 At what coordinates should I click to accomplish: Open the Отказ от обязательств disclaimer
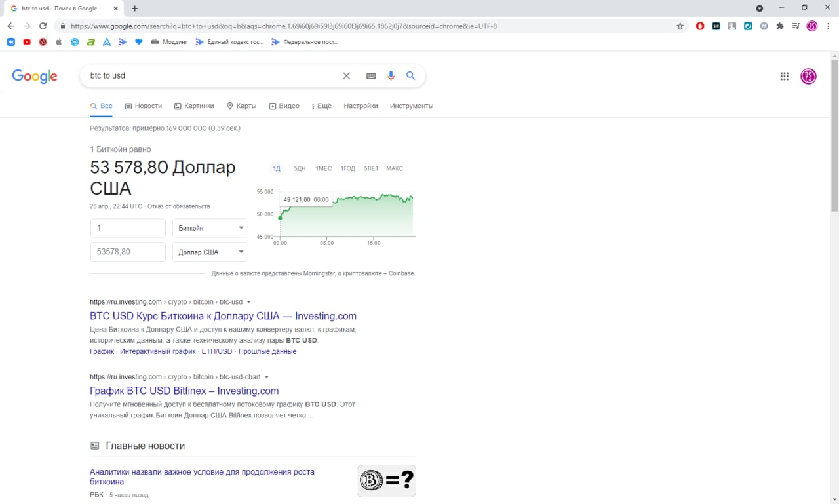pos(179,206)
